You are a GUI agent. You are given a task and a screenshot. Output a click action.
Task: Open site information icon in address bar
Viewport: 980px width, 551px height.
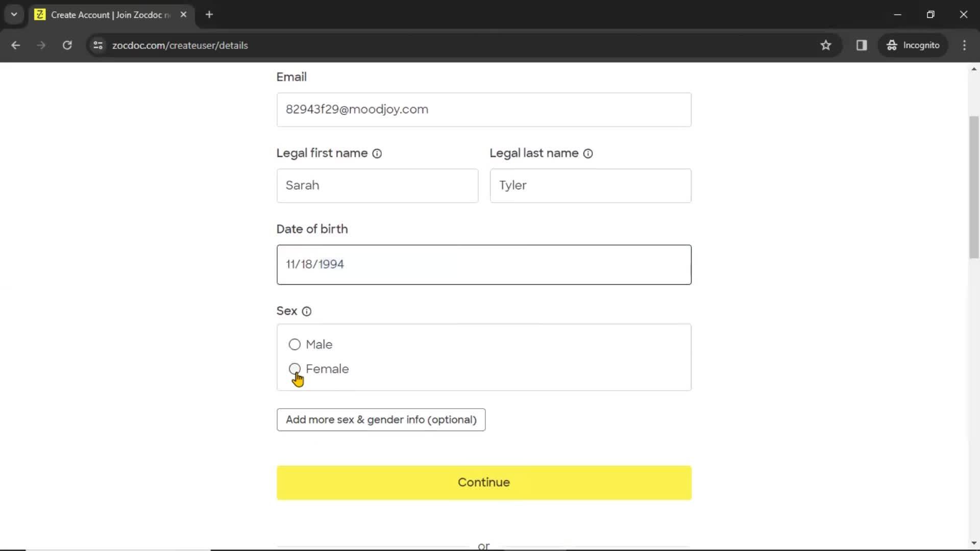(98, 45)
